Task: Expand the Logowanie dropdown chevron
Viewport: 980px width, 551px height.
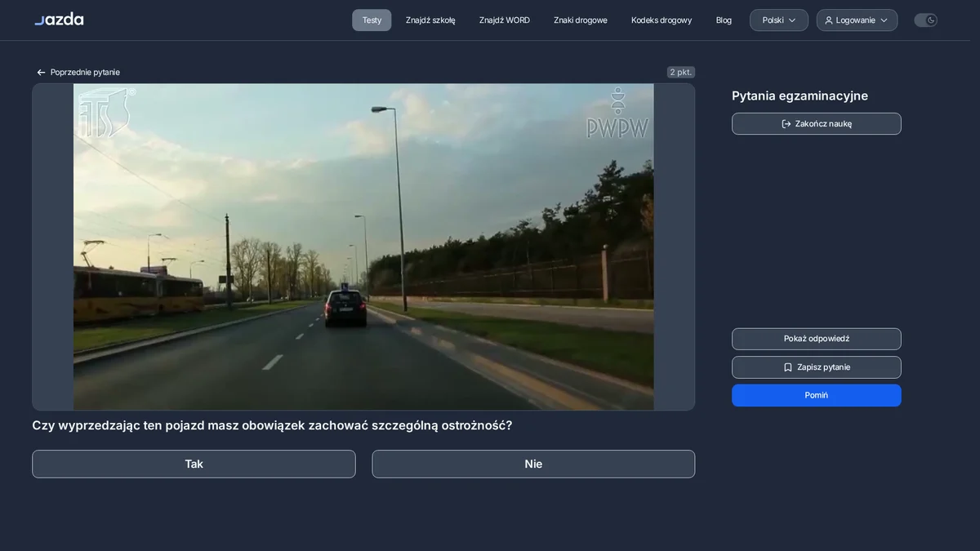Action: point(884,20)
